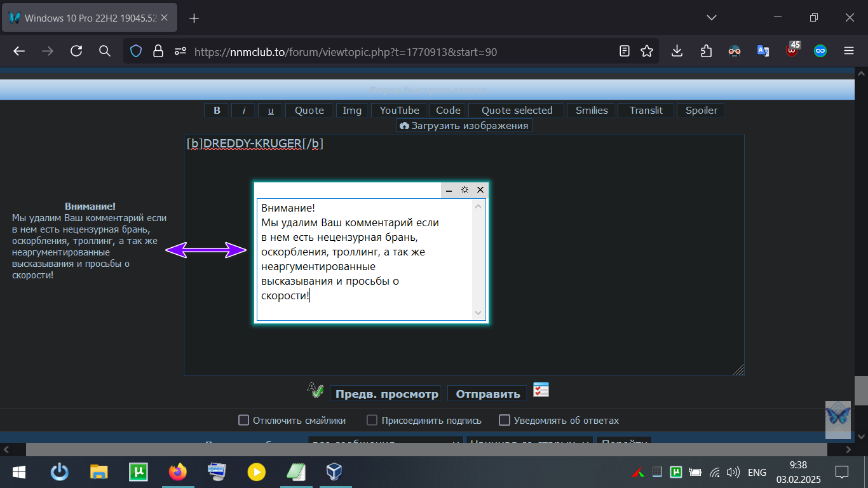The height and width of the screenshot is (488, 868).
Task: Expand the list all tabs dropdown arrow
Action: pyautogui.click(x=712, y=18)
